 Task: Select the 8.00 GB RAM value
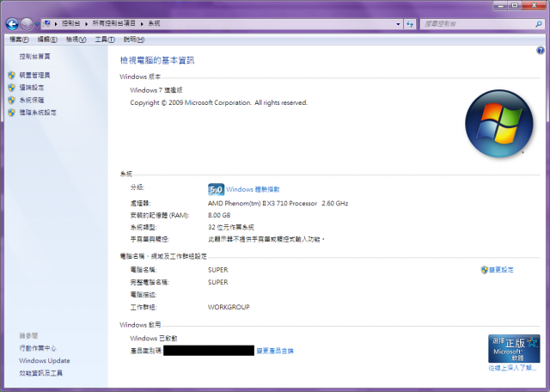point(219,215)
